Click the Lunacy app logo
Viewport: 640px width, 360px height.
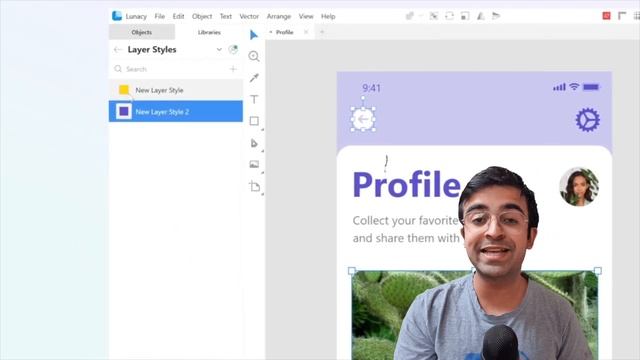click(117, 16)
